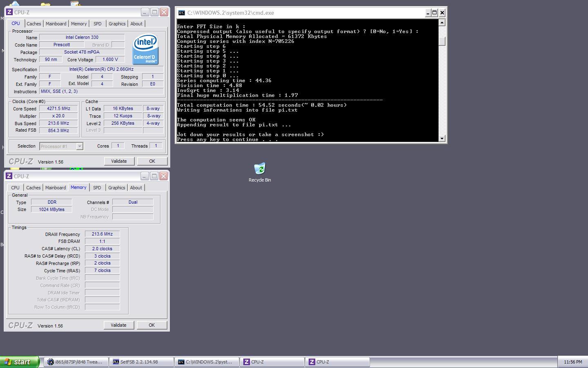588x368 pixels.
Task: Click the upper CPU-Z window title icon
Action: point(9,12)
